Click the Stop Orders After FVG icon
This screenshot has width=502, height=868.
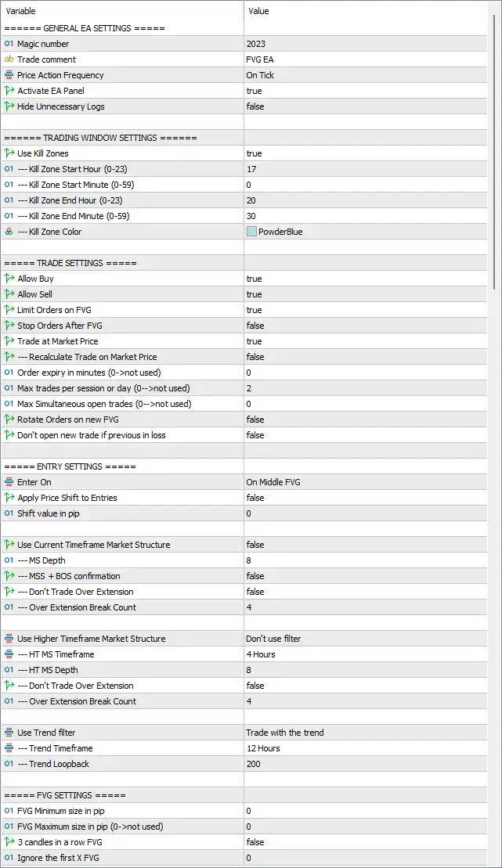coord(9,326)
